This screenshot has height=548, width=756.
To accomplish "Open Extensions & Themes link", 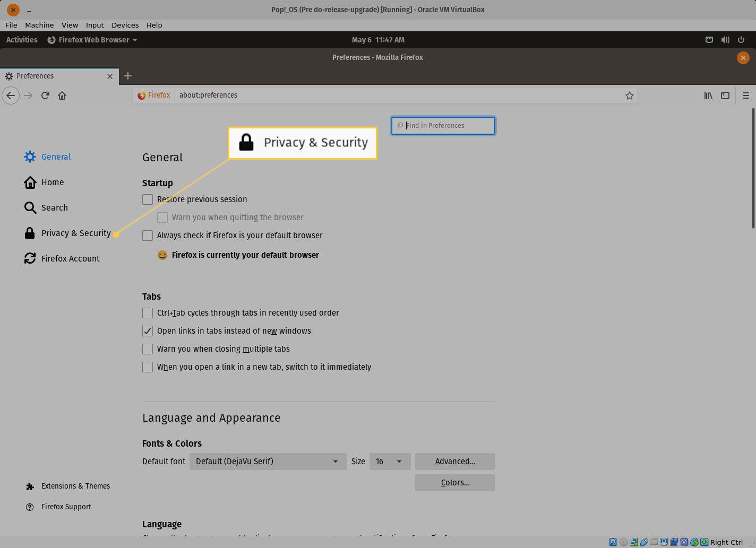I will click(68, 486).
